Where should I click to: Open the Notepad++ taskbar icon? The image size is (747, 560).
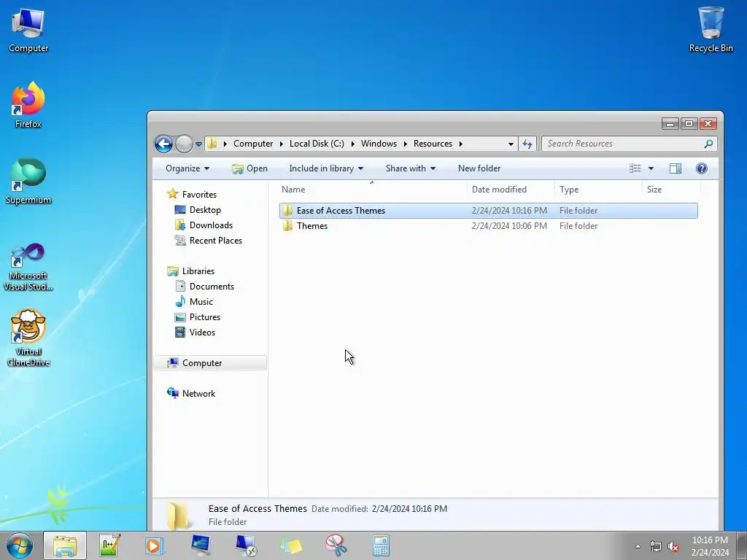[110, 545]
